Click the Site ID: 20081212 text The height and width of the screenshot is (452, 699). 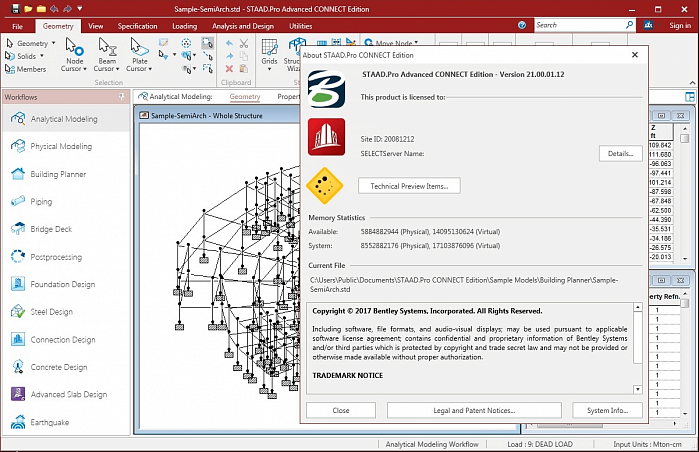[x=387, y=139]
